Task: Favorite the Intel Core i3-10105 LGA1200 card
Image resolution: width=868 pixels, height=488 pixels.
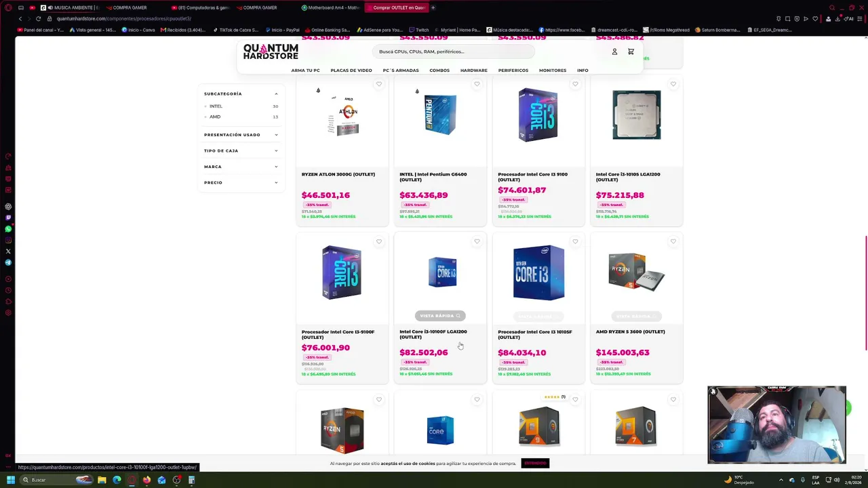Action: [673, 84]
